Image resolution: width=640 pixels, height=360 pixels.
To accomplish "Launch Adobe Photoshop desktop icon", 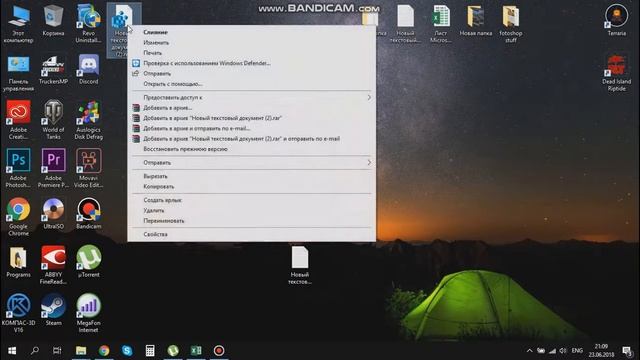I will [18, 168].
